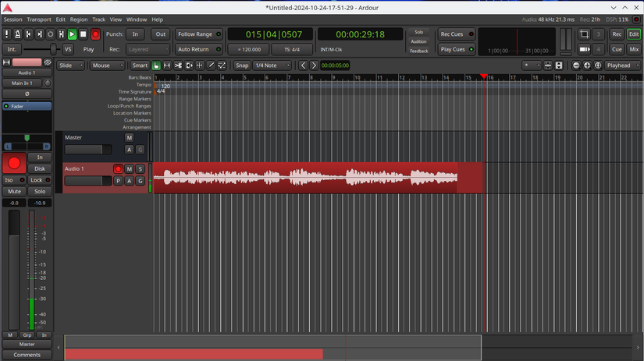The height and width of the screenshot is (361, 644).
Task: Click the shrink tracks icon
Action: click(x=548, y=65)
